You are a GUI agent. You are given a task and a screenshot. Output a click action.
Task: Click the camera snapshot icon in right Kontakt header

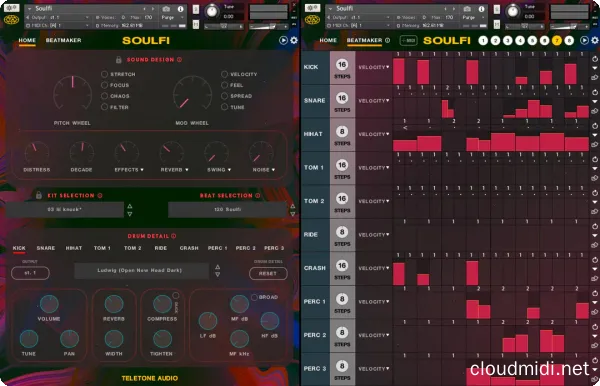point(467,8)
